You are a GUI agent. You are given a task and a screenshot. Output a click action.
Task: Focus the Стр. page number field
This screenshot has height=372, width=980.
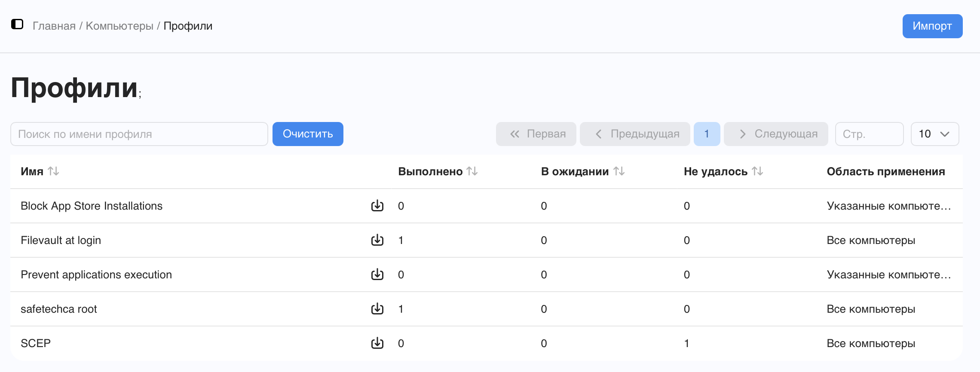point(869,134)
